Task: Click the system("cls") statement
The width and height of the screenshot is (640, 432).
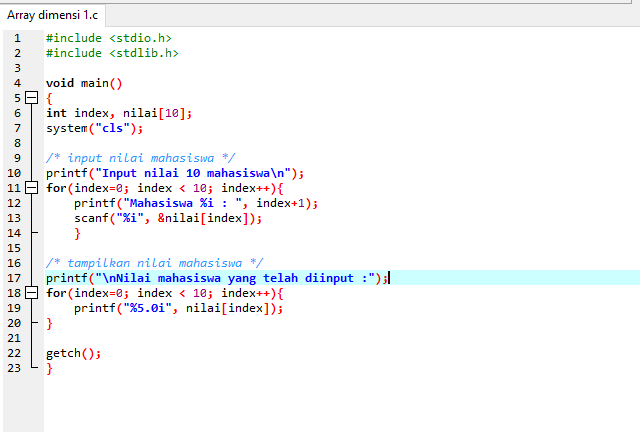Action: point(94,128)
